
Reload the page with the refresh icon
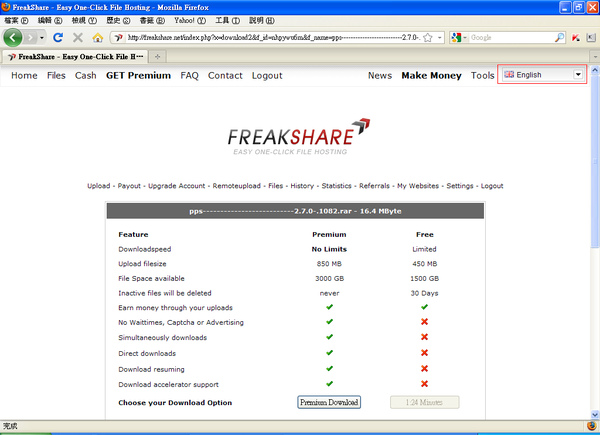tap(58, 37)
